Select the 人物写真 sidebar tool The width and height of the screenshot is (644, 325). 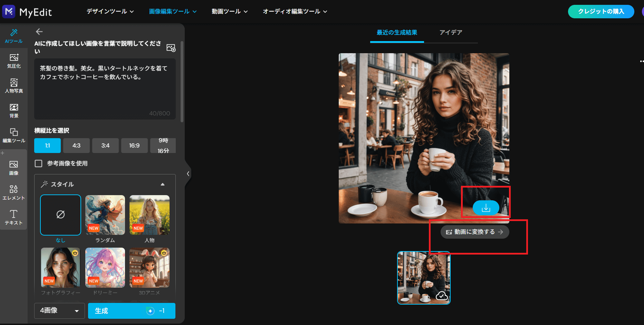point(14,85)
